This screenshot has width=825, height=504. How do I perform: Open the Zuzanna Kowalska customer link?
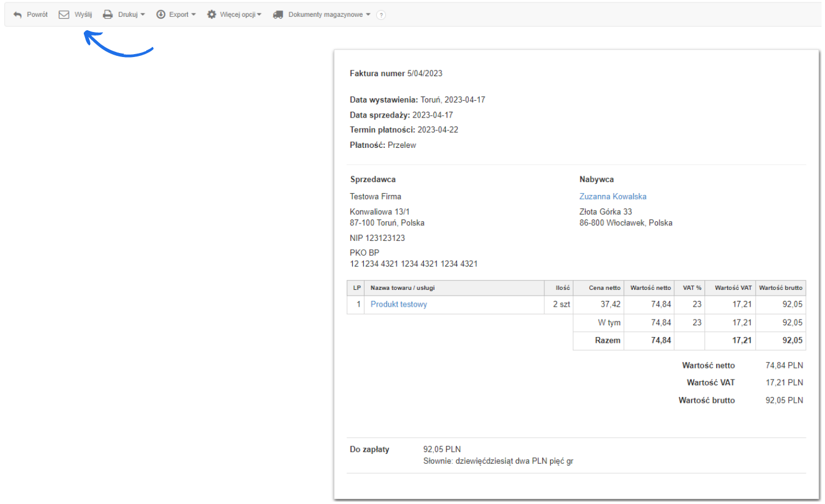point(612,197)
